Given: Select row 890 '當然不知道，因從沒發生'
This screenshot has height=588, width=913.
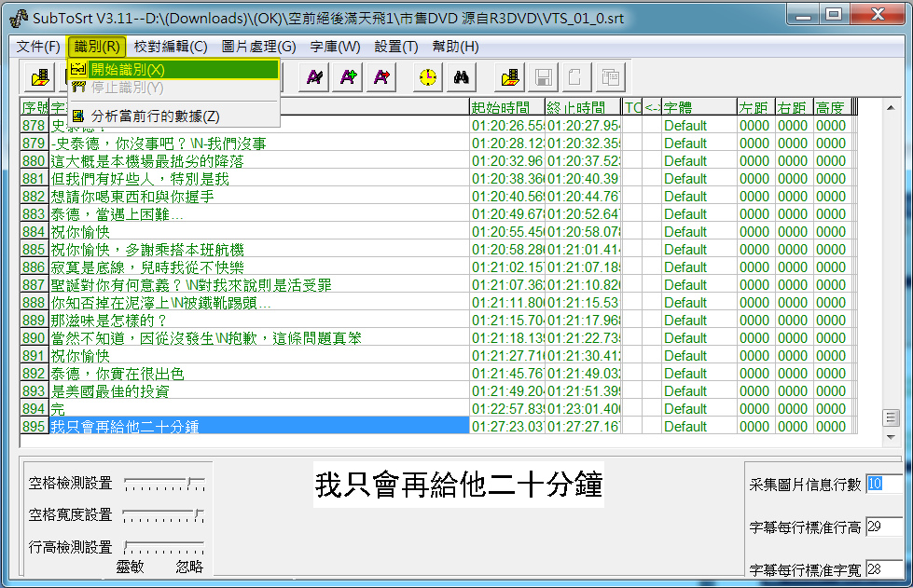Looking at the screenshot, I should coord(259,338).
